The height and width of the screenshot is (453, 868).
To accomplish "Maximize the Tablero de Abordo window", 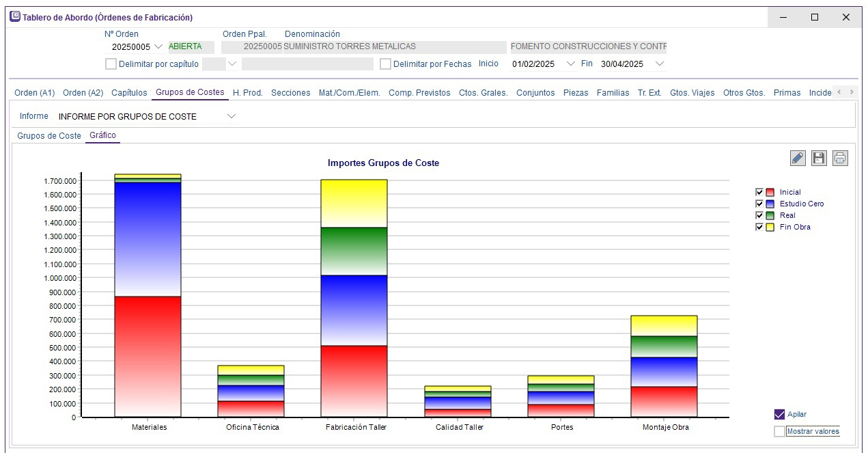I will (x=815, y=17).
